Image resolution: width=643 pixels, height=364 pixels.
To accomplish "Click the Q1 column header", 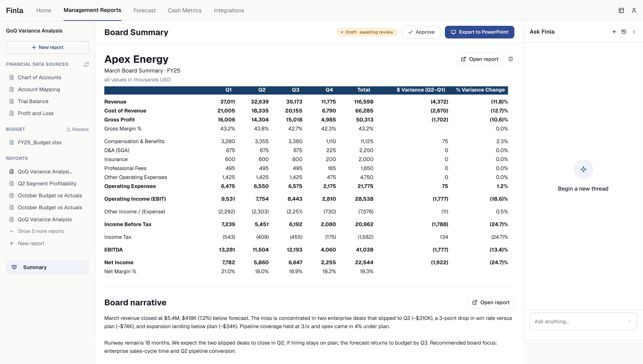I will click(228, 90).
